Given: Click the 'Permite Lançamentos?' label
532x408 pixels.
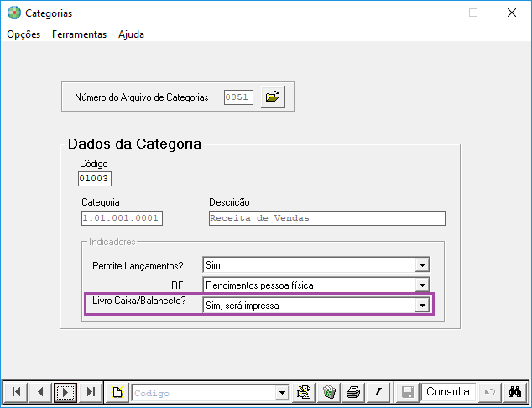Looking at the screenshot, I should 138,266.
